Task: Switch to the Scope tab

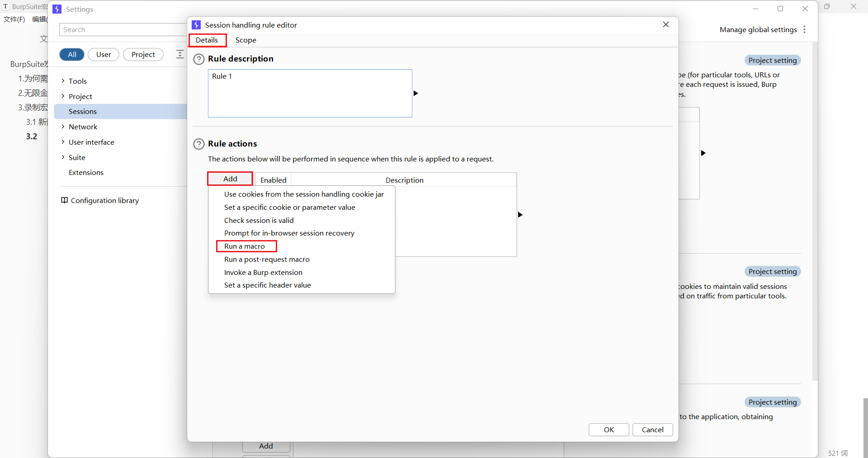Action: 246,40
